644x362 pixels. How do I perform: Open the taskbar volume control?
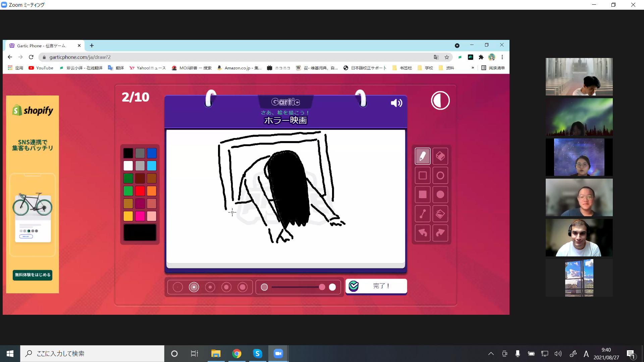pos(558,354)
